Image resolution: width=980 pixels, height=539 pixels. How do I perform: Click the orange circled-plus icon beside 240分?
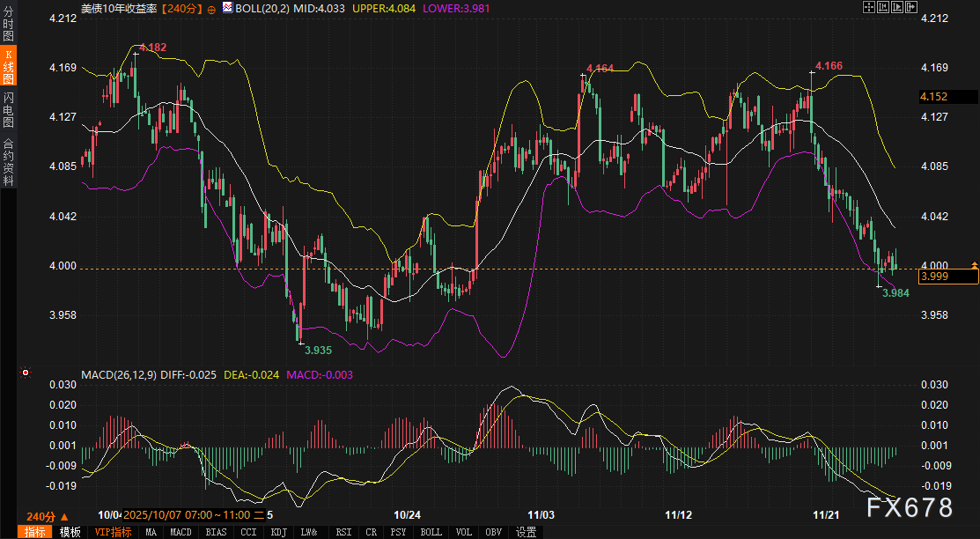(211, 7)
